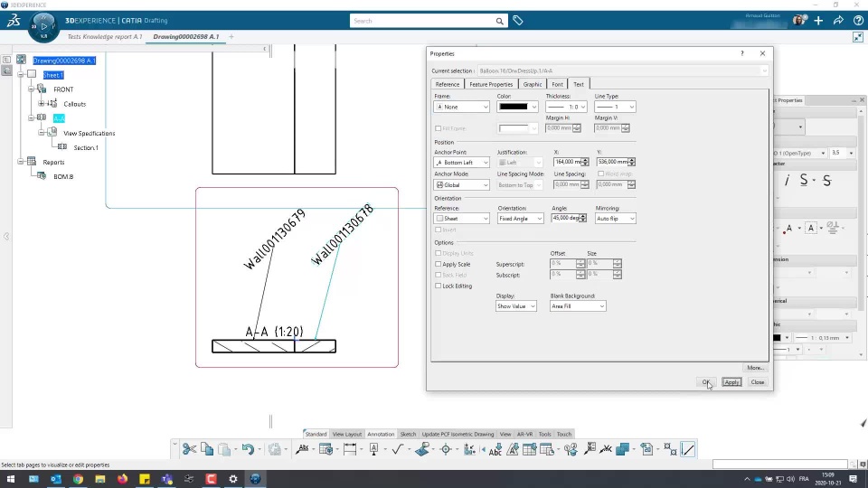
Task: Click the center mark target icon
Action: coord(446,449)
